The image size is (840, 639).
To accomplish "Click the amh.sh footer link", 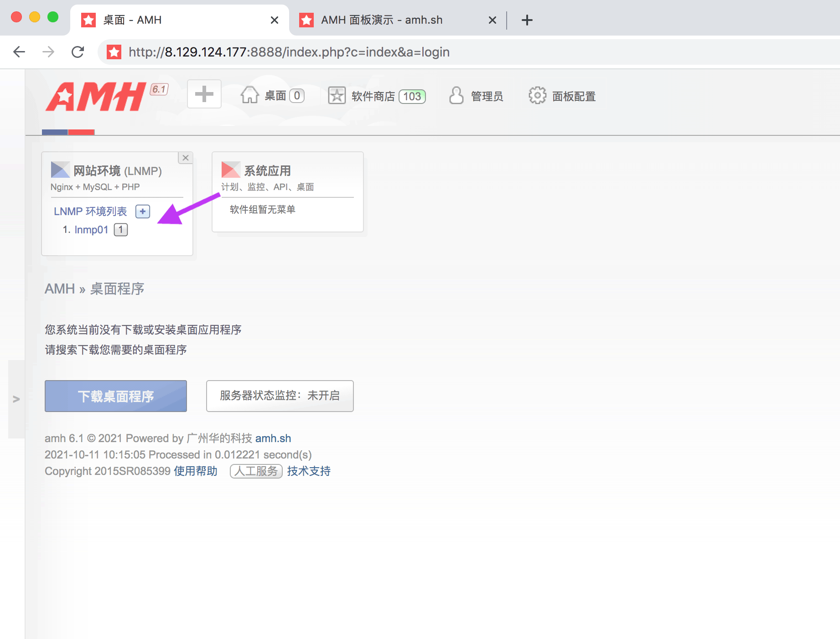I will click(273, 438).
